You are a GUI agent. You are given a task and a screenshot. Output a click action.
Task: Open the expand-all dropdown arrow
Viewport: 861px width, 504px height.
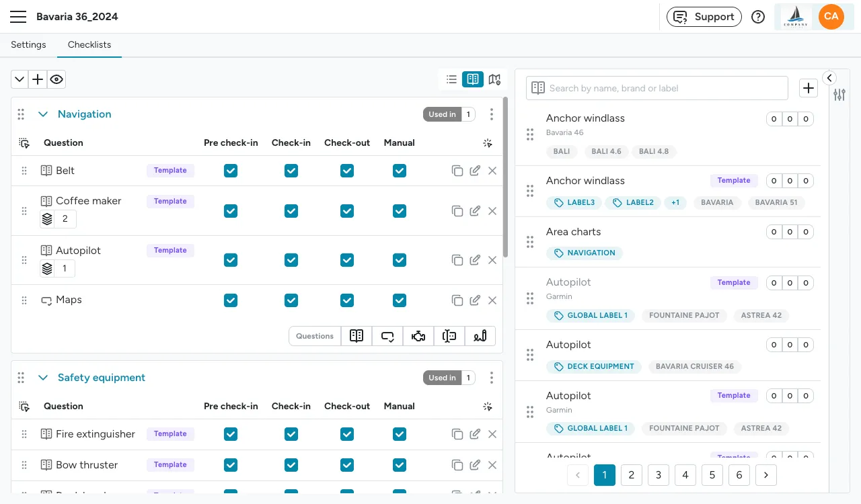tap(20, 79)
